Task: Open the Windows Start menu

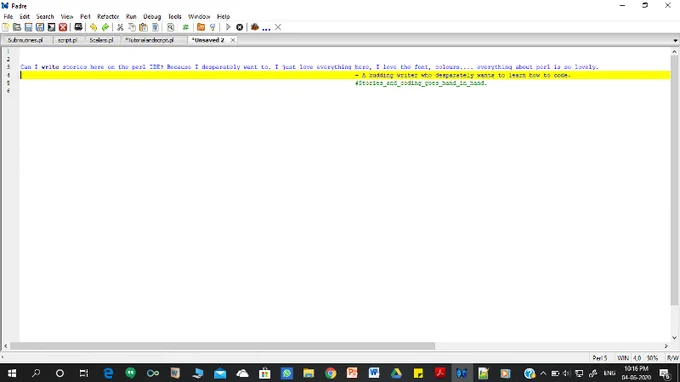Action: (12, 373)
